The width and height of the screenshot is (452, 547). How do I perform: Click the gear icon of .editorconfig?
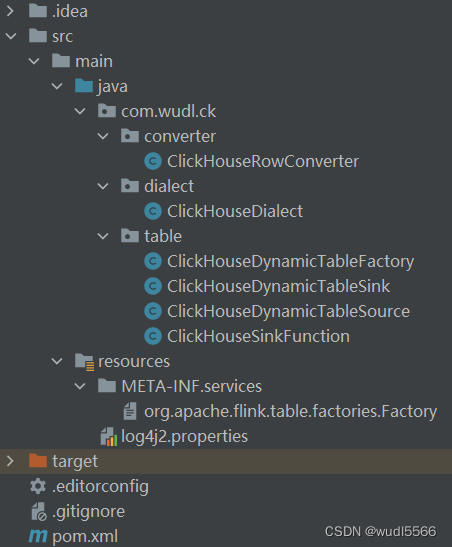[38, 486]
